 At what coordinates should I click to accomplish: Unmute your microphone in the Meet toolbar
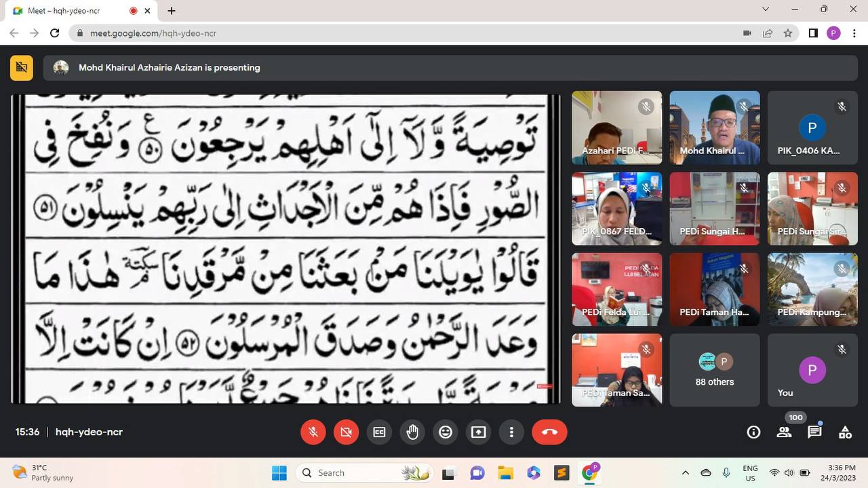coord(313,432)
